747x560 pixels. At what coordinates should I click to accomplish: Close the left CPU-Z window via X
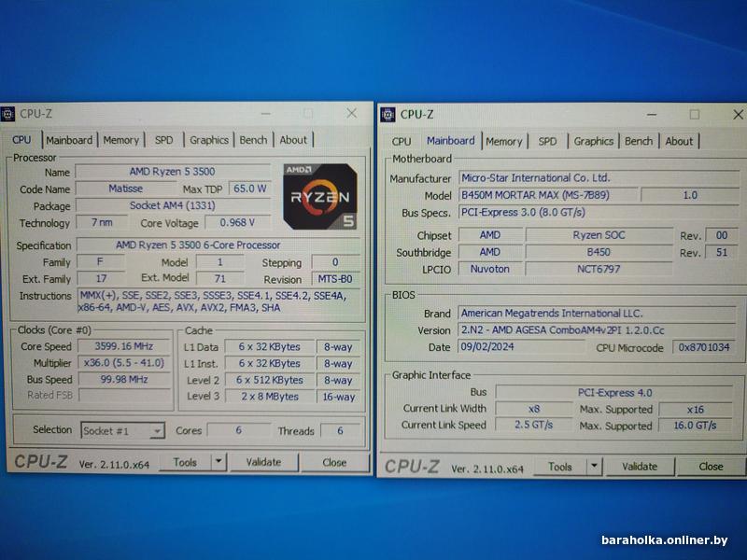[x=352, y=113]
